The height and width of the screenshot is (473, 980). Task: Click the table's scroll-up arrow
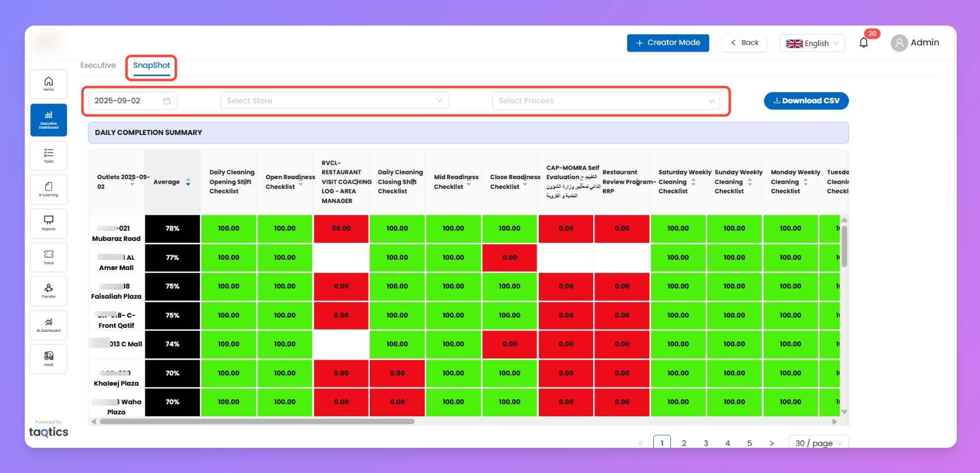pos(844,220)
